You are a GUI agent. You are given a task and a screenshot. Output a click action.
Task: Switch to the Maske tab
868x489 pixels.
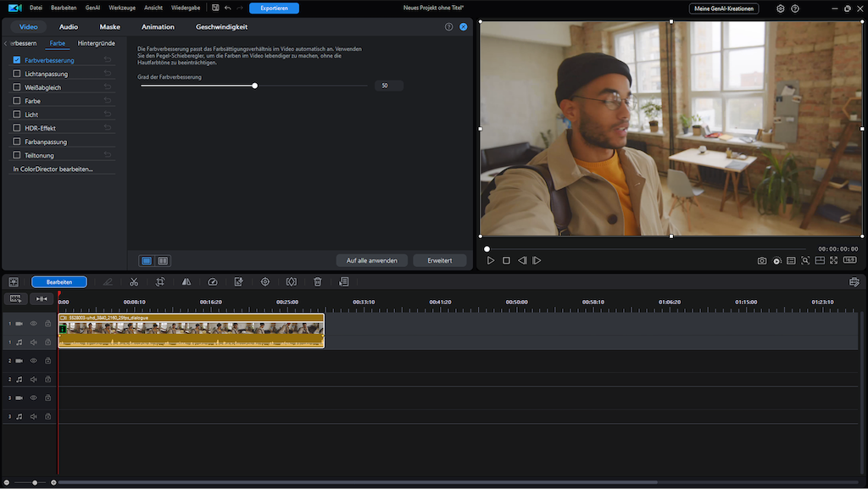pos(109,27)
